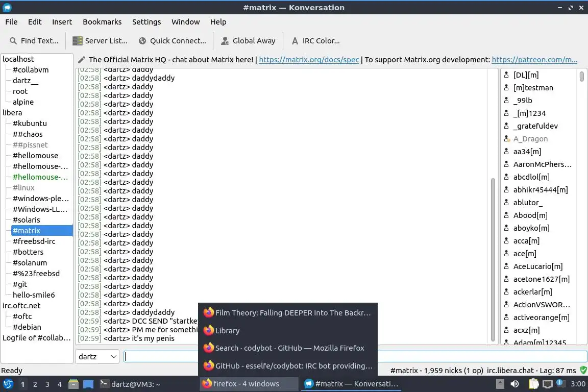Screen dimensions: 588x392
Task: Open the Help menu
Action: (x=218, y=22)
